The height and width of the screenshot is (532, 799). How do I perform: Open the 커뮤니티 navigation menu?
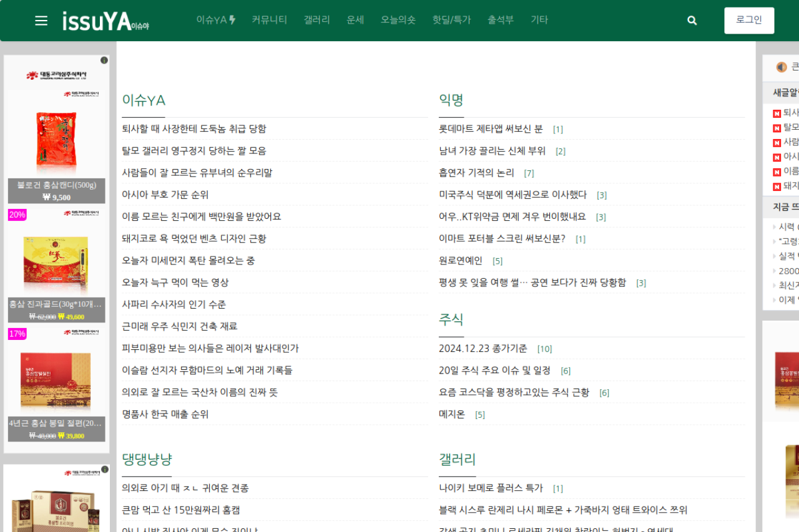tap(269, 20)
